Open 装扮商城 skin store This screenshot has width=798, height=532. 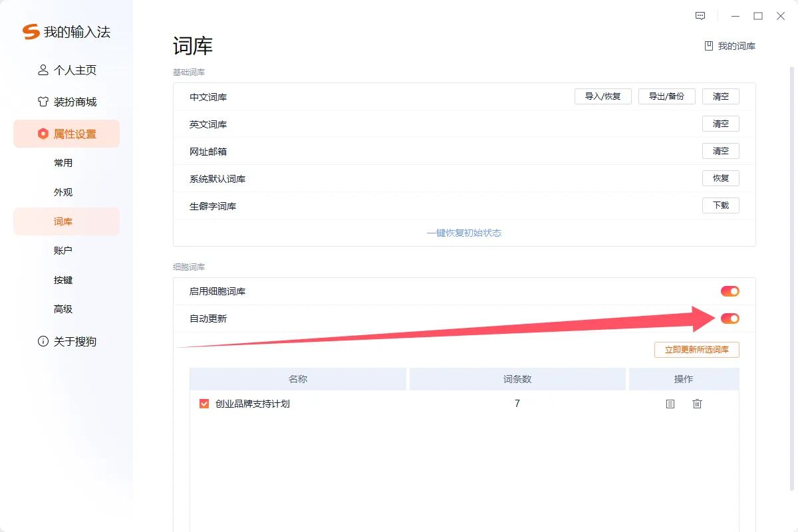click(x=66, y=102)
